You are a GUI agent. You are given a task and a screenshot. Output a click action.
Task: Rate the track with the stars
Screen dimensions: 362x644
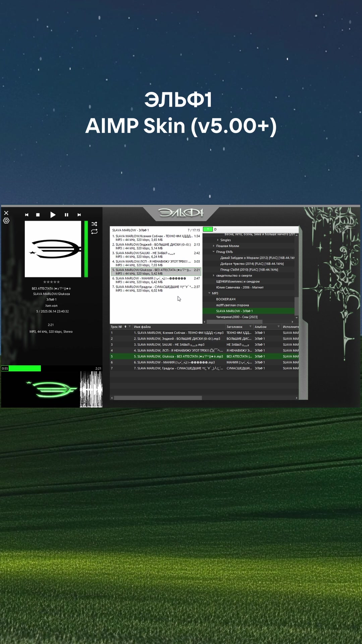(x=52, y=282)
